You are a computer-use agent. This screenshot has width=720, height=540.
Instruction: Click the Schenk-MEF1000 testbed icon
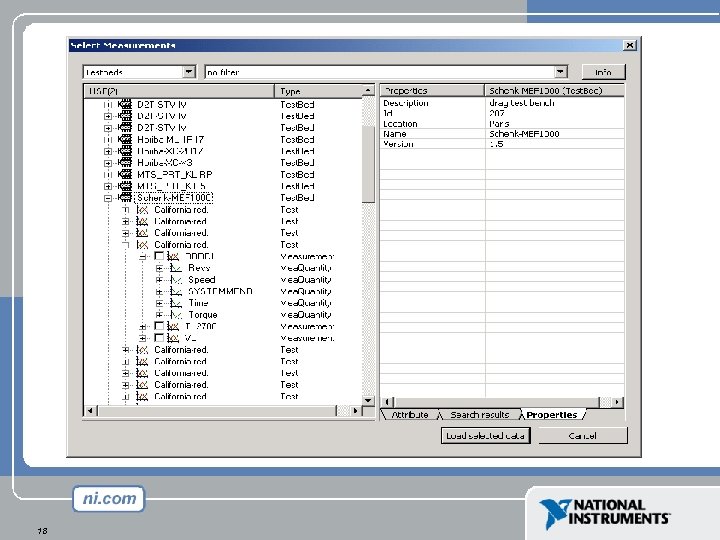124,197
